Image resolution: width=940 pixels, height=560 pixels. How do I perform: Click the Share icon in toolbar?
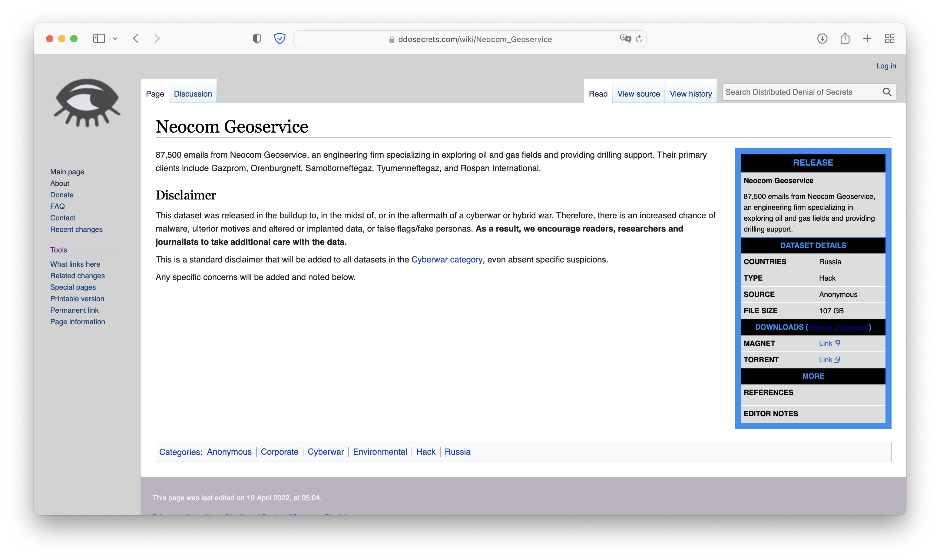[x=845, y=38]
